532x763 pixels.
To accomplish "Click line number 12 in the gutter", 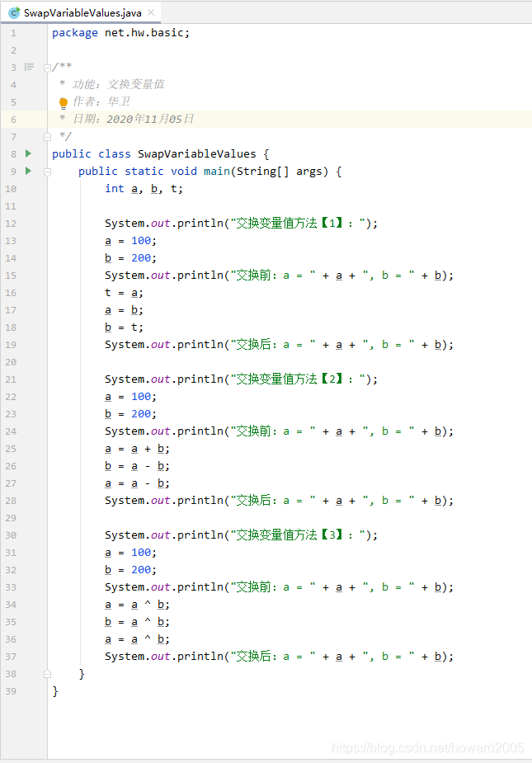I will pos(11,224).
